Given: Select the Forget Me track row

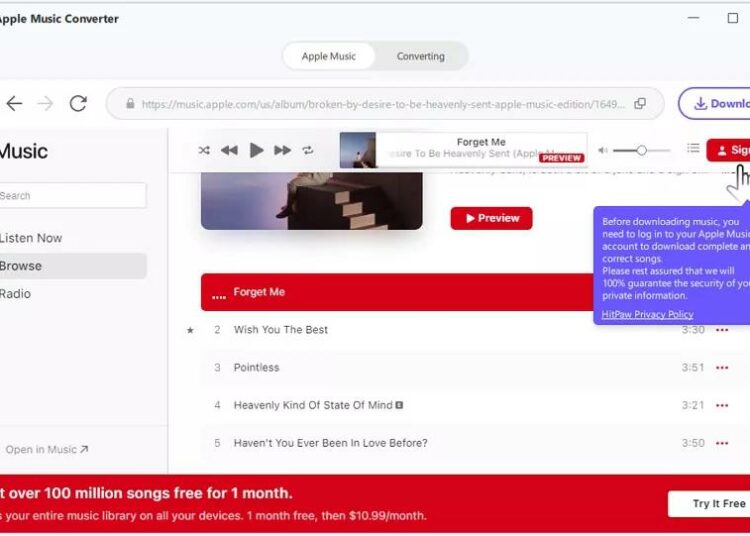Looking at the screenshot, I should (x=397, y=292).
